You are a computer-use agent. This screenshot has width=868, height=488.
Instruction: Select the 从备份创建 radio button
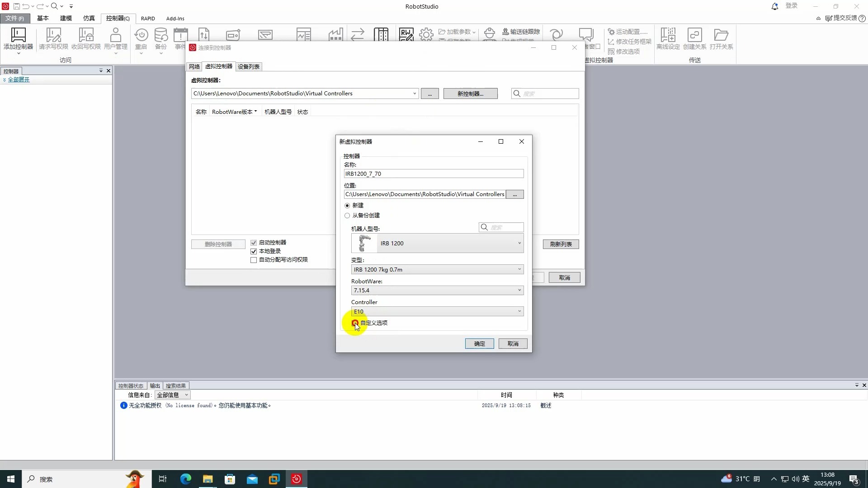click(x=347, y=216)
